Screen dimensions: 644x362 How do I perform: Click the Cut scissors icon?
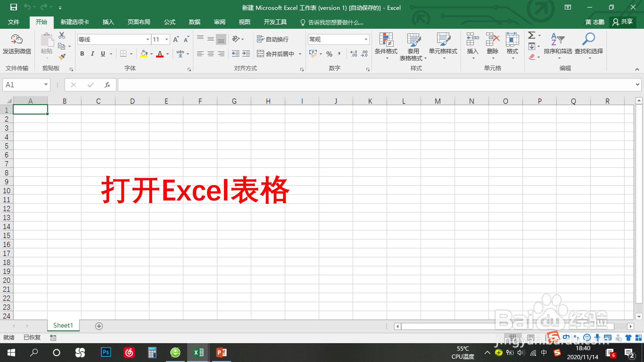click(62, 35)
